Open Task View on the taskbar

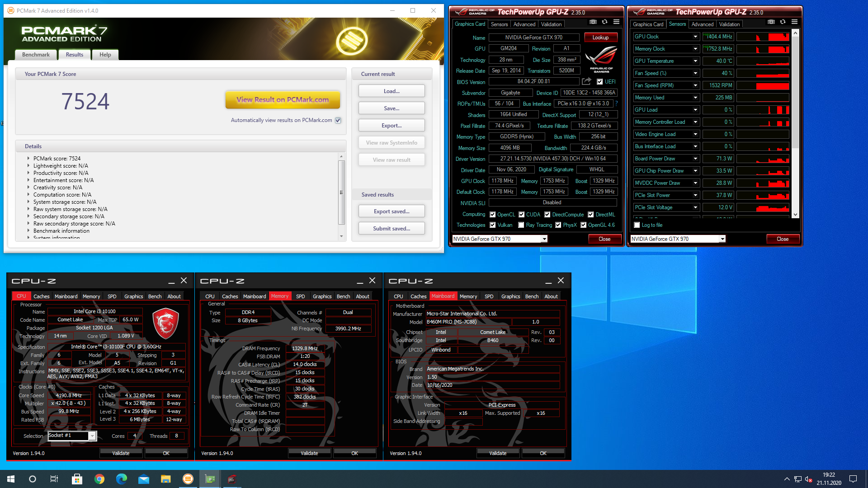click(x=54, y=479)
